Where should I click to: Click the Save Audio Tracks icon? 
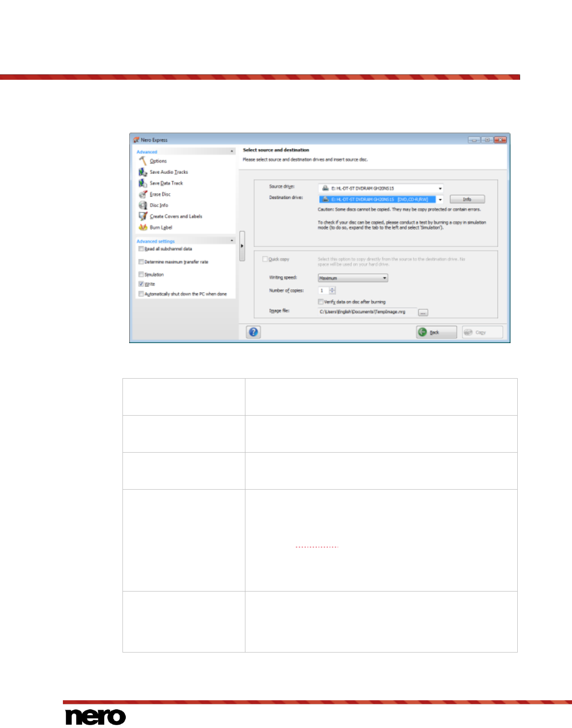[143, 172]
